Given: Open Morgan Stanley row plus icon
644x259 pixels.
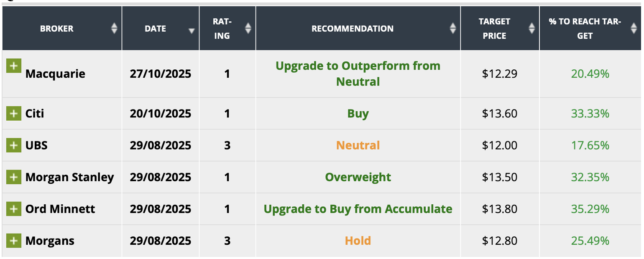Looking at the screenshot, I should click(x=14, y=177).
